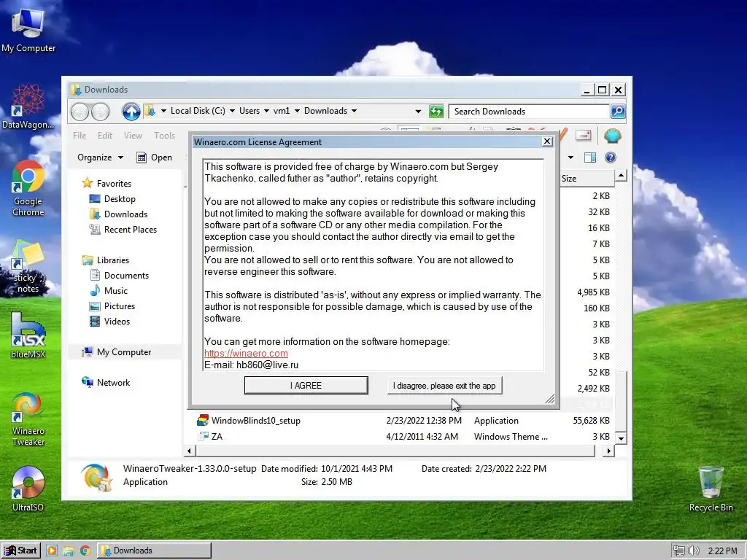
Task: Click the Open toolbar button
Action: (155, 157)
